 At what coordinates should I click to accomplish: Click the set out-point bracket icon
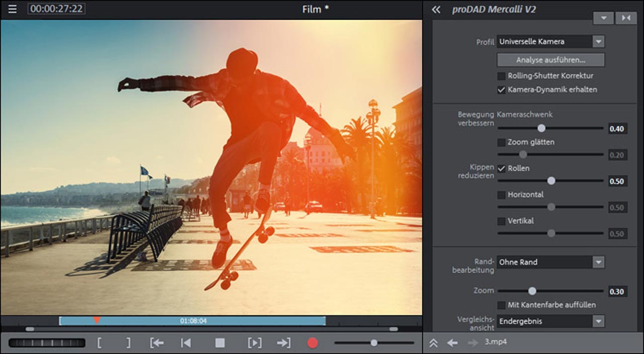click(x=128, y=343)
